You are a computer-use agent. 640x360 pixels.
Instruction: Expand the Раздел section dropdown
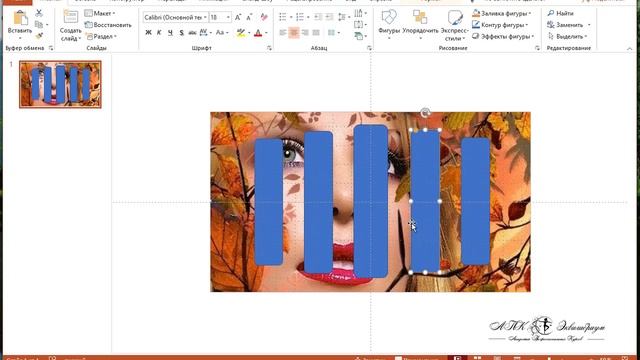click(x=100, y=36)
